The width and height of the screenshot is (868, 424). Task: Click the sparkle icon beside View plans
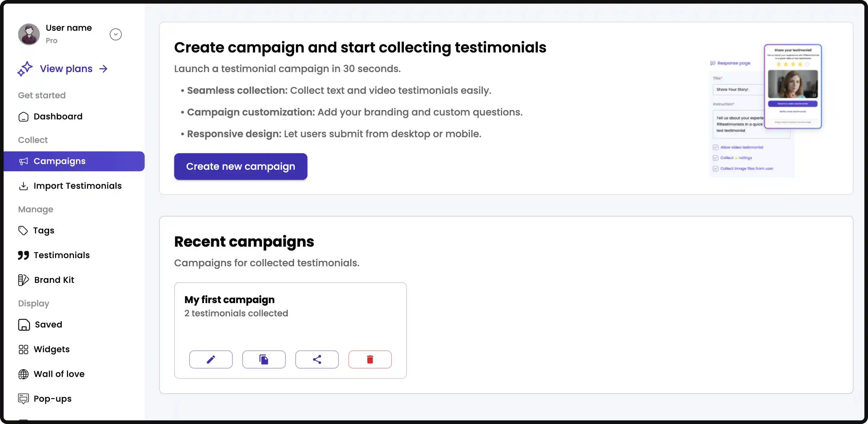[x=25, y=69]
